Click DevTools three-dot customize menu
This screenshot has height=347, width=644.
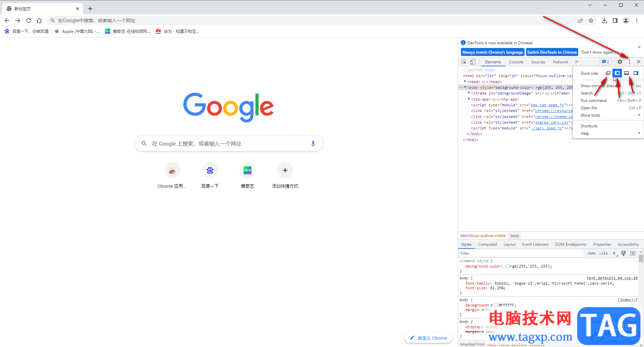629,62
